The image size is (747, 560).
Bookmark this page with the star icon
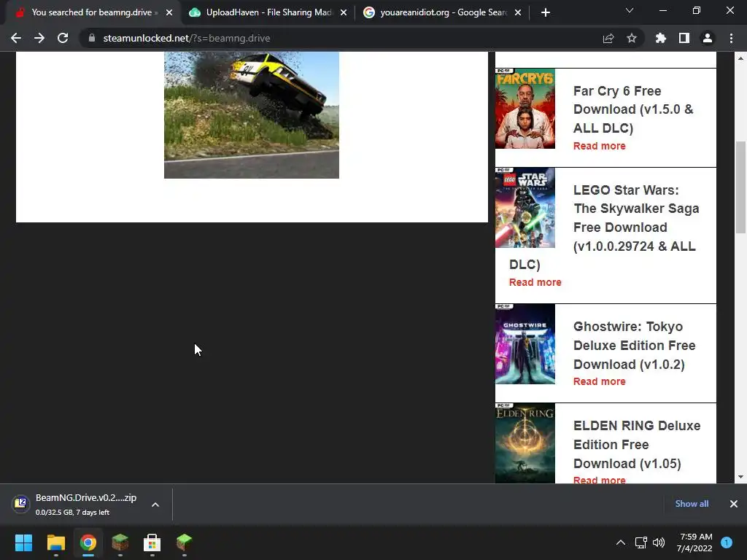tap(632, 38)
